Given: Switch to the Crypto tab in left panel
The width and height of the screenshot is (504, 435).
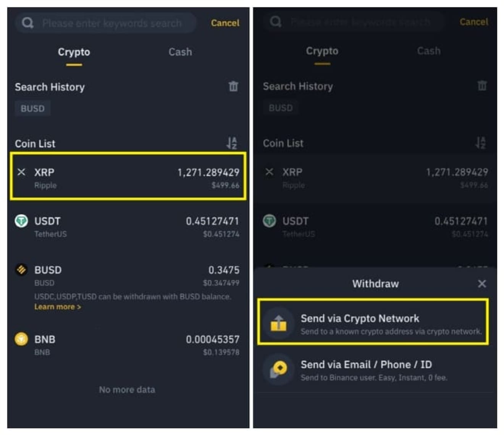Looking at the screenshot, I should point(74,52).
